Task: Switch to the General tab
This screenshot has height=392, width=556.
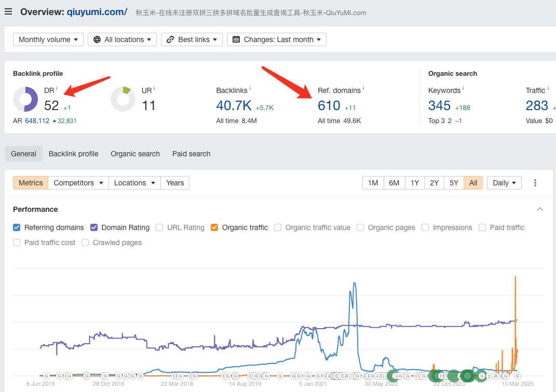Action: tap(23, 154)
